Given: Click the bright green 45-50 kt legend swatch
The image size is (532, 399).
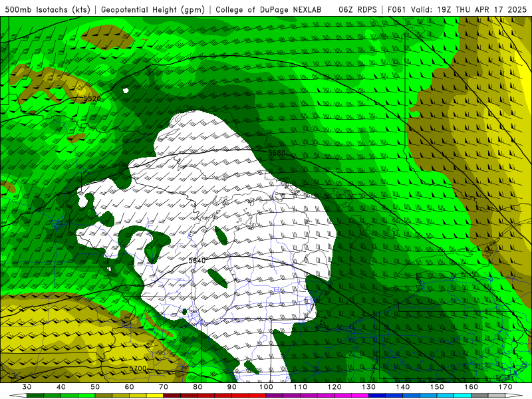Looking at the screenshot, I should [86, 396].
